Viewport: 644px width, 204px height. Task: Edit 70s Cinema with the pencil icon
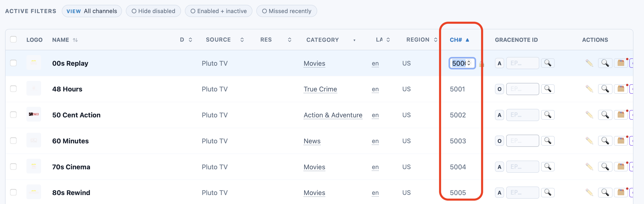click(x=589, y=167)
